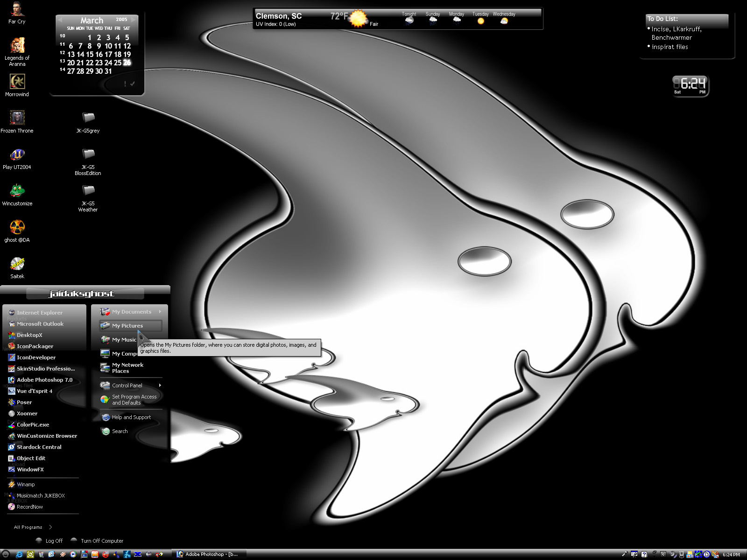This screenshot has height=560, width=747.
Task: Open Windows Media Player in quick launch
Action: [73, 554]
